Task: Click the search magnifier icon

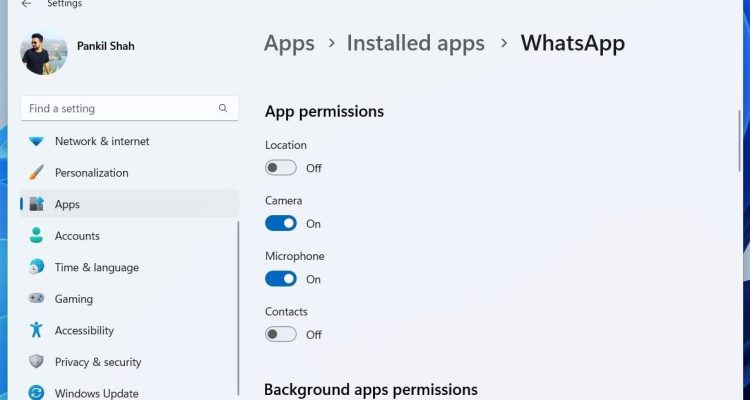Action: click(223, 108)
